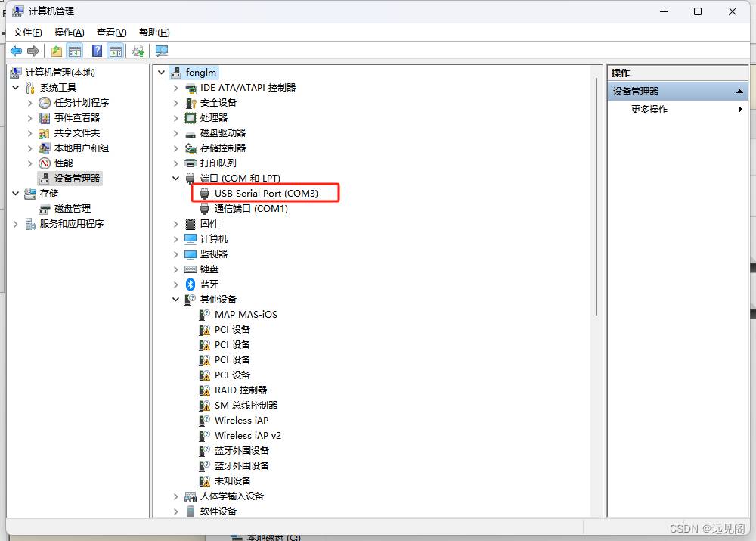Screen dimensions: 756x541
Task: Open the 操作(A) menu
Action: [x=70, y=33]
